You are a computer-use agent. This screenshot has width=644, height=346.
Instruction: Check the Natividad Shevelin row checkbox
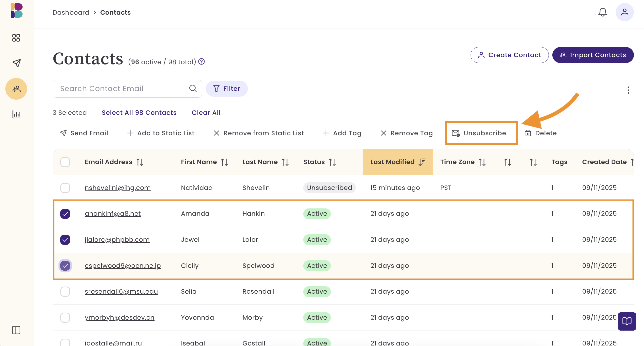coord(65,188)
